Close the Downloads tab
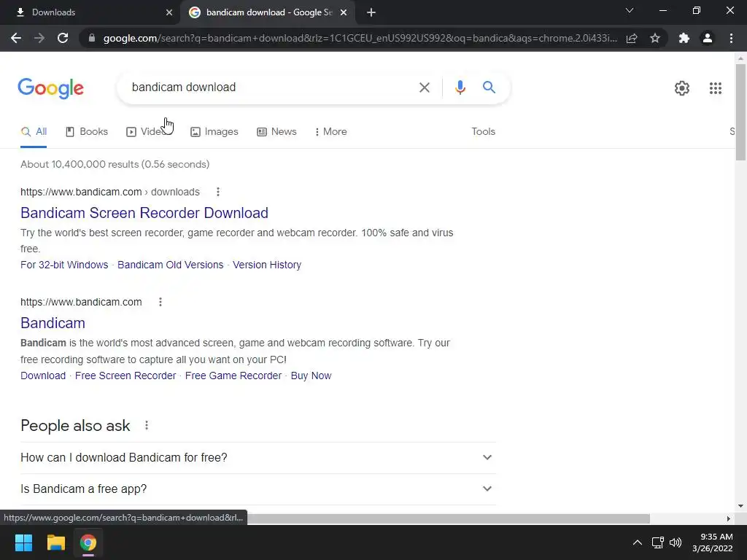 tap(169, 12)
